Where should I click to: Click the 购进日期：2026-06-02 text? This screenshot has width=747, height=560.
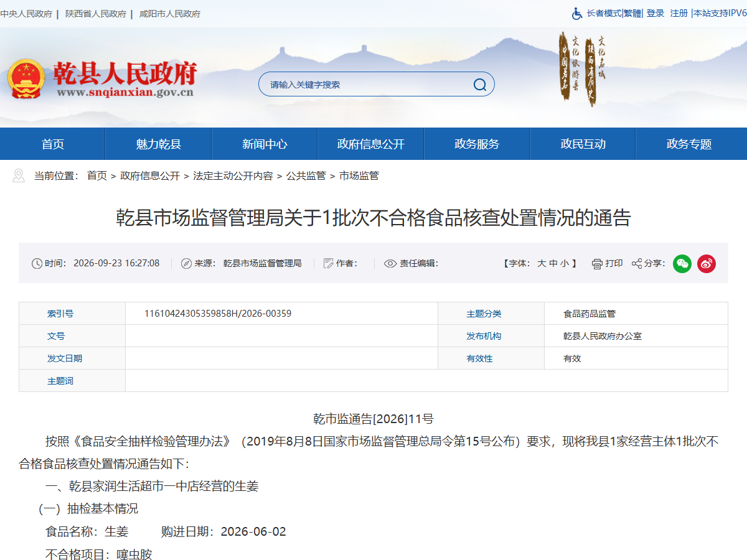pos(223,532)
